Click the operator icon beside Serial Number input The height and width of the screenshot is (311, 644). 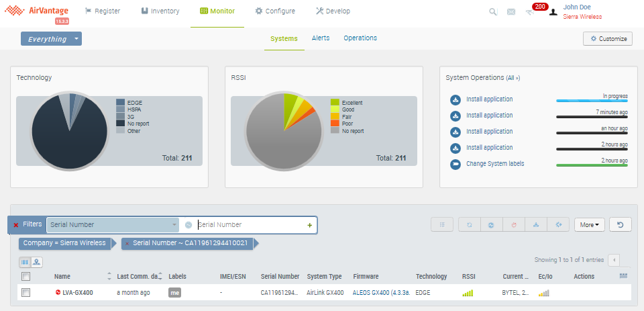[188, 225]
